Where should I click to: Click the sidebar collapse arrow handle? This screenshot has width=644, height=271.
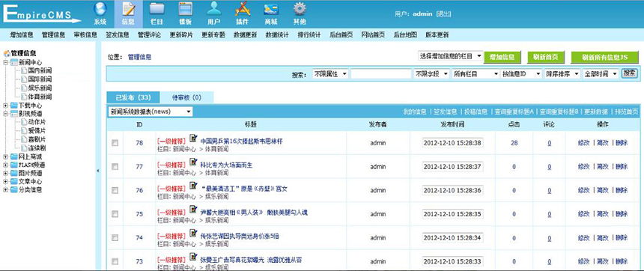tap(98, 171)
